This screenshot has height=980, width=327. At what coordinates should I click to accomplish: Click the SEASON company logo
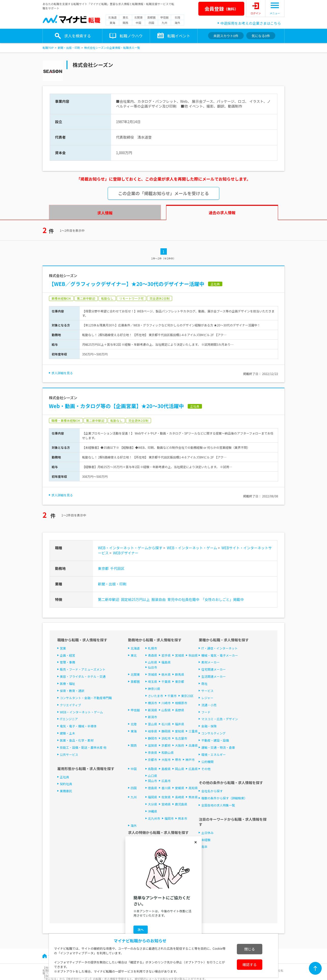click(52, 71)
